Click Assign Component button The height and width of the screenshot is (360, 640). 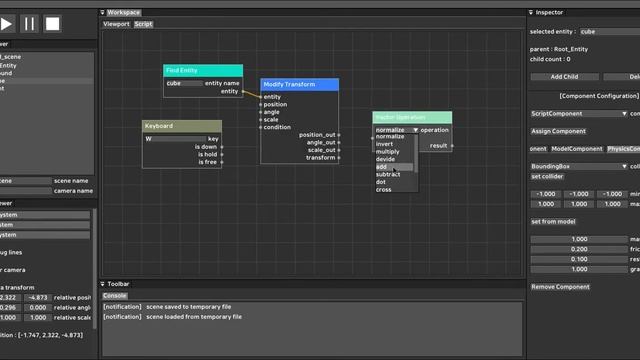point(558,131)
